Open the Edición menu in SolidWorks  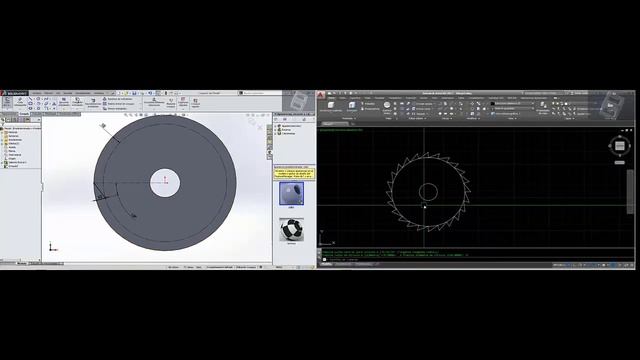[49, 93]
